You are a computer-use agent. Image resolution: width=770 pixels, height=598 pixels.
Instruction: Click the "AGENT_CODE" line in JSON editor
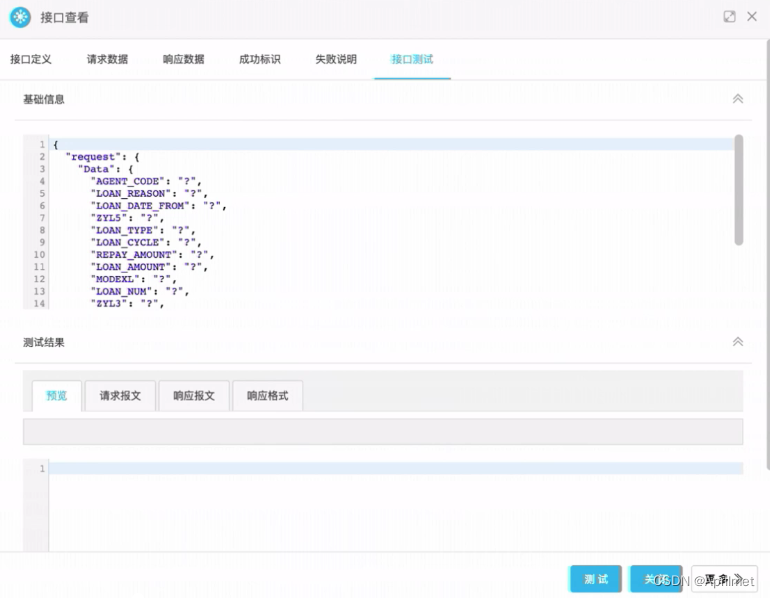coord(145,181)
